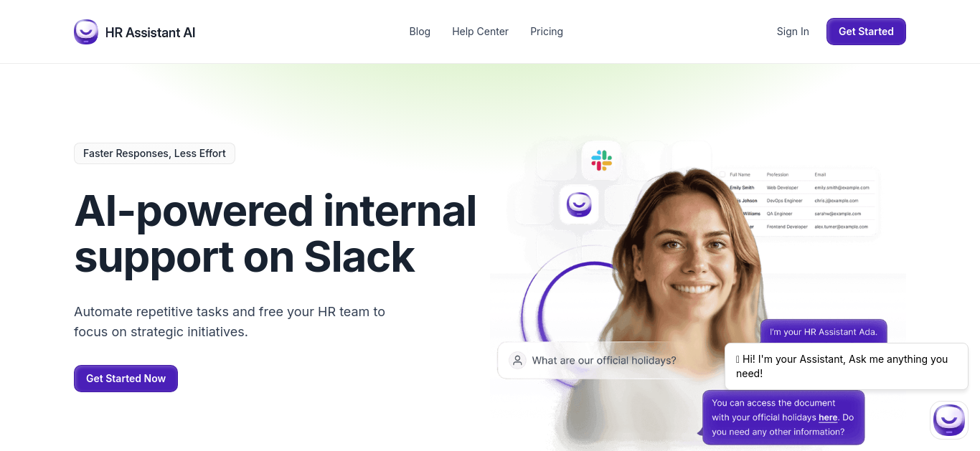Click the Emily Smith row in table

(x=800, y=188)
